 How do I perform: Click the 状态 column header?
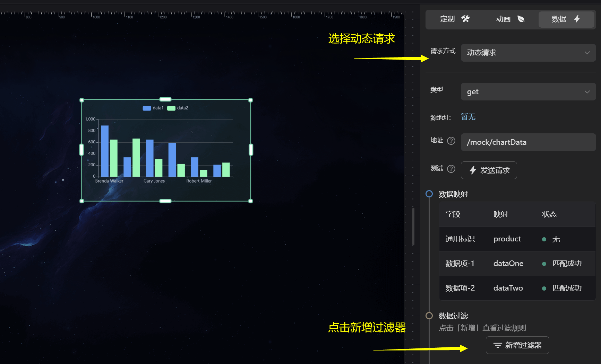coord(549,214)
